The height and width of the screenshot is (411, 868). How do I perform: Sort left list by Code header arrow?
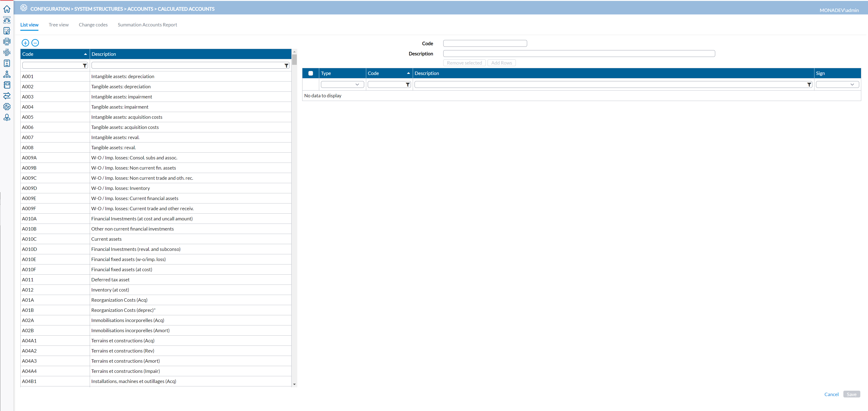click(85, 54)
